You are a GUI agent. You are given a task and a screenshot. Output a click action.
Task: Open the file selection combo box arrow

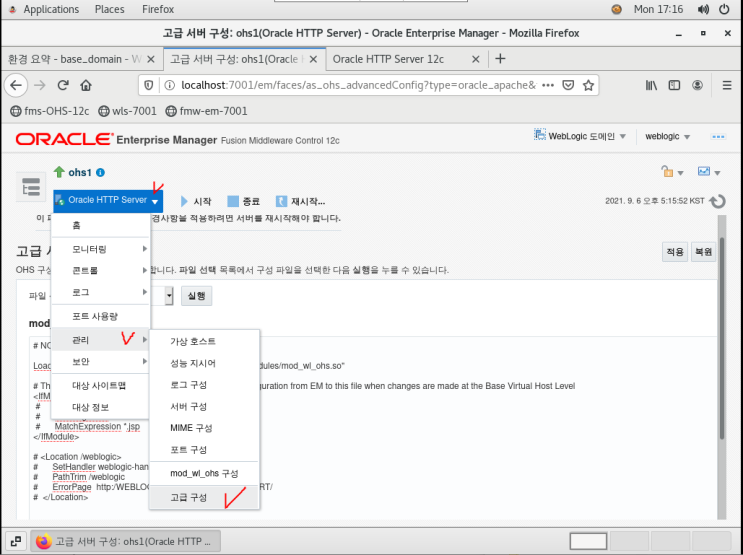169,296
